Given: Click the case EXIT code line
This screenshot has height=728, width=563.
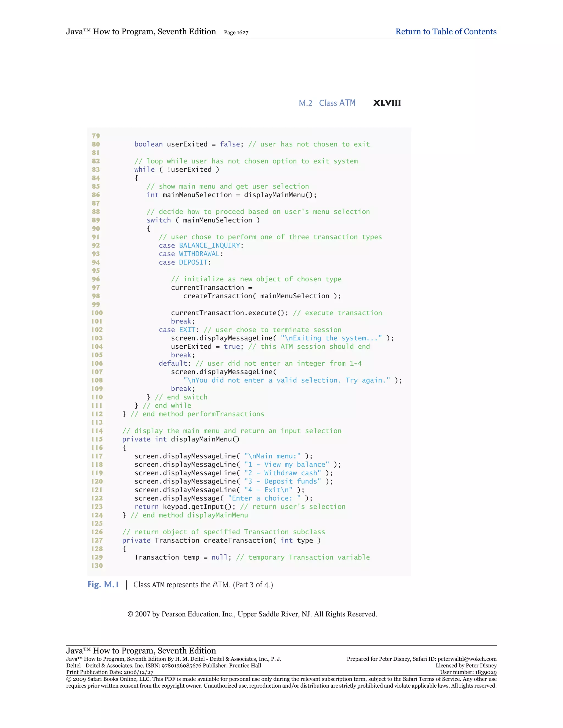Looking at the screenshot, I should pos(250,330).
